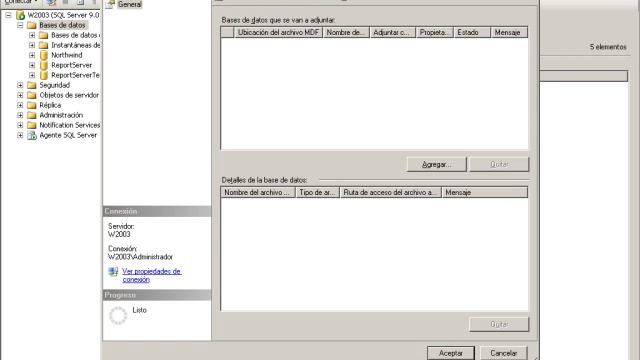The height and width of the screenshot is (360, 640).
Task: Click the upper Quitar button
Action: 499,164
